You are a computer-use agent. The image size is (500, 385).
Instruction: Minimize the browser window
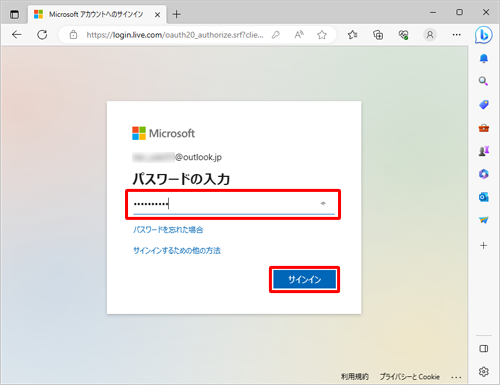[x=433, y=13]
